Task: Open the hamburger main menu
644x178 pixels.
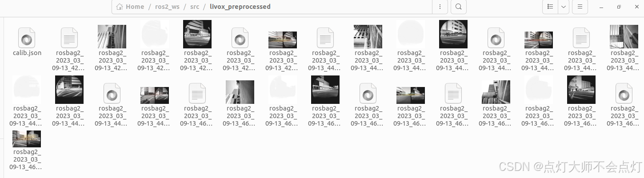Action: [580, 7]
